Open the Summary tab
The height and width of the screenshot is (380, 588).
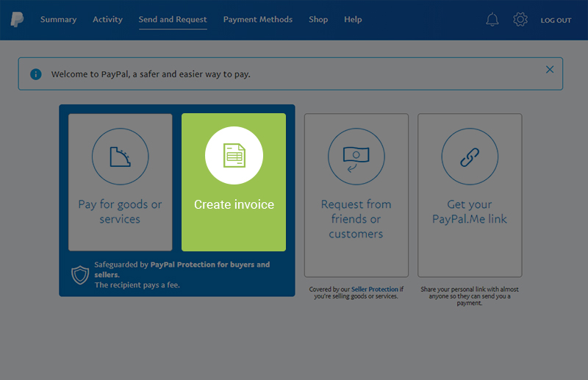coord(59,20)
